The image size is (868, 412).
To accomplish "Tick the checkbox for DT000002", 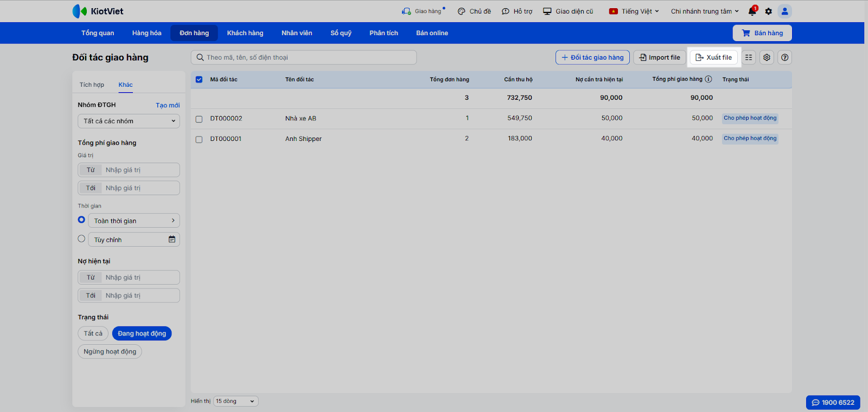I will pyautogui.click(x=199, y=119).
